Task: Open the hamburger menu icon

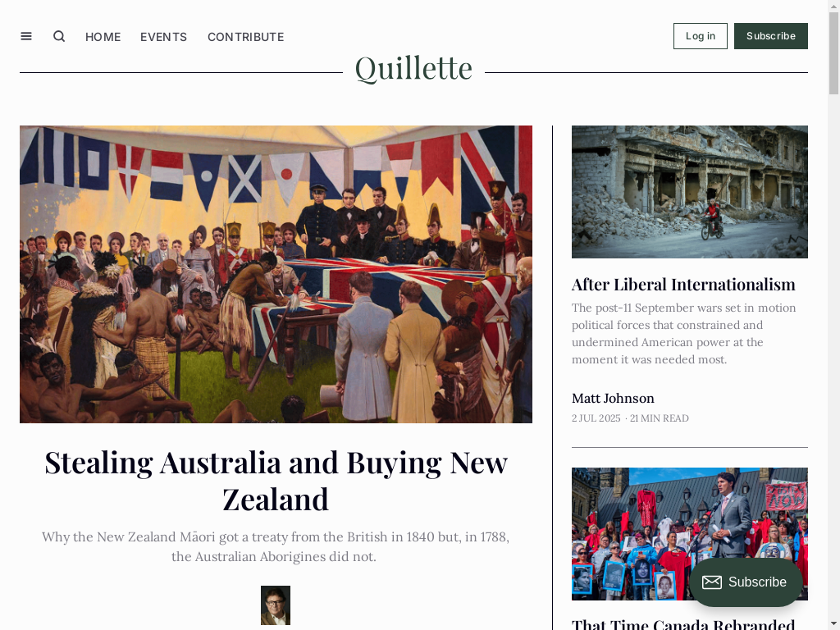Action: pos(26,36)
